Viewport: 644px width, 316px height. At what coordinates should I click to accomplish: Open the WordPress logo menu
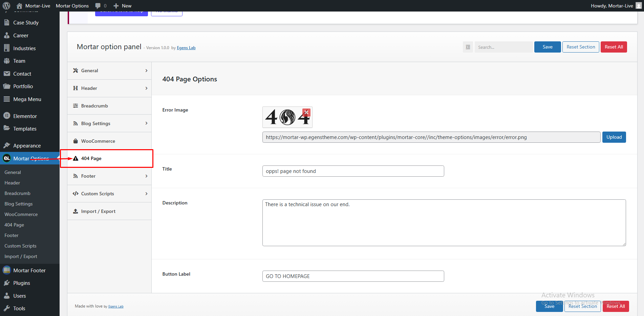(x=6, y=6)
